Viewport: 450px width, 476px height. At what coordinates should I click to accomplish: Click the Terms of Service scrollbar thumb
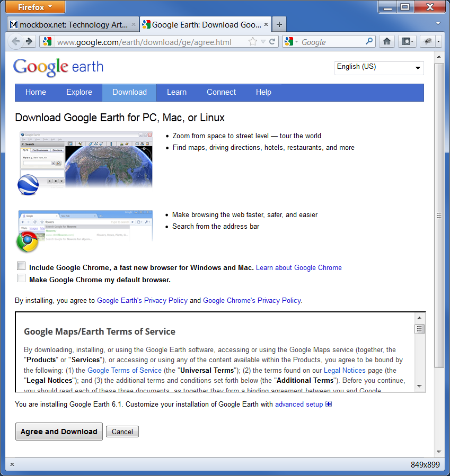420,329
